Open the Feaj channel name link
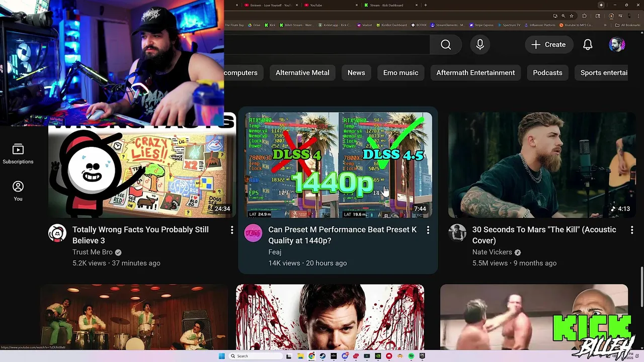The width and height of the screenshot is (644, 362). click(x=275, y=252)
